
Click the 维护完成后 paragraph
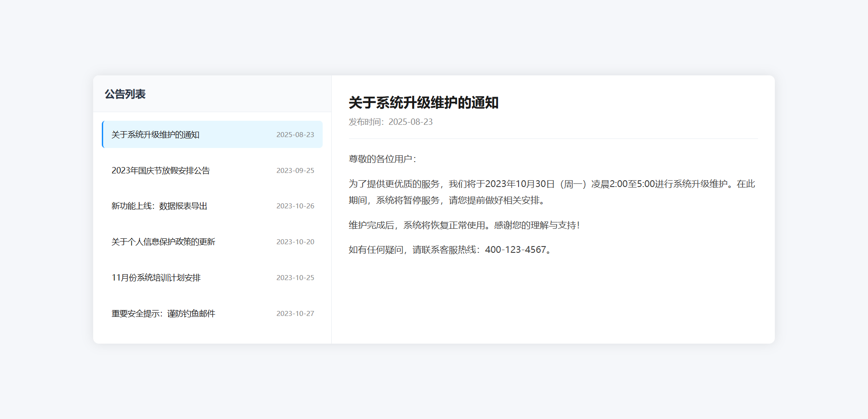(x=464, y=226)
